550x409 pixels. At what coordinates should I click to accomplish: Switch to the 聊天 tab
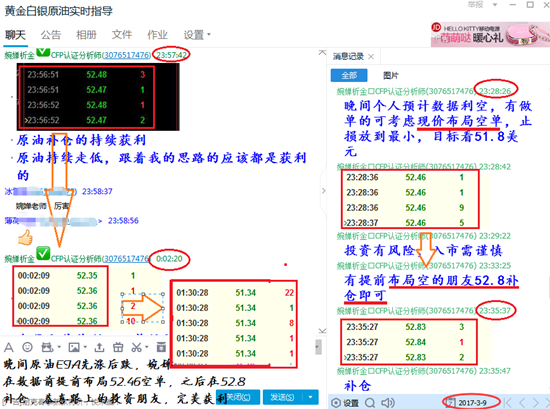click(x=15, y=35)
